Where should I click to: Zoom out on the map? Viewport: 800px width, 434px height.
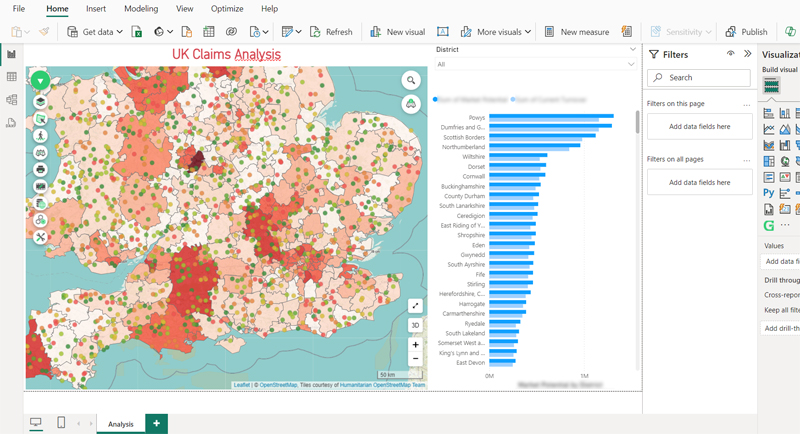(415, 359)
